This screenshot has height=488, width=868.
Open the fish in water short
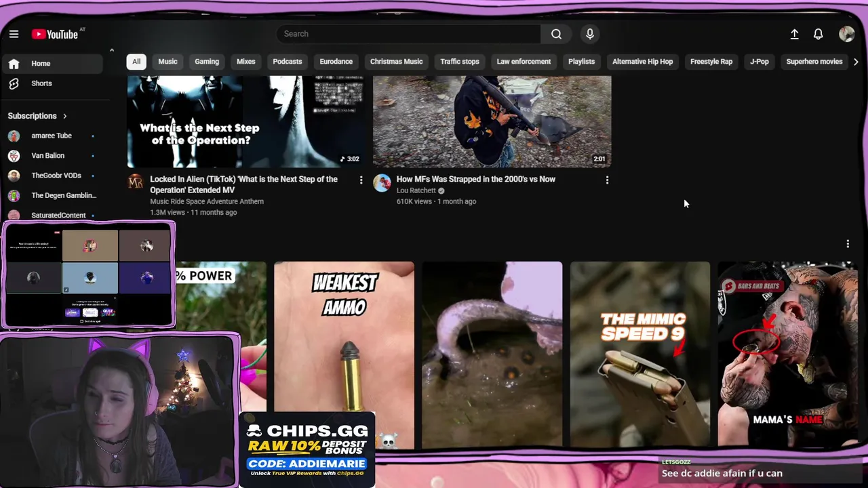(x=492, y=354)
